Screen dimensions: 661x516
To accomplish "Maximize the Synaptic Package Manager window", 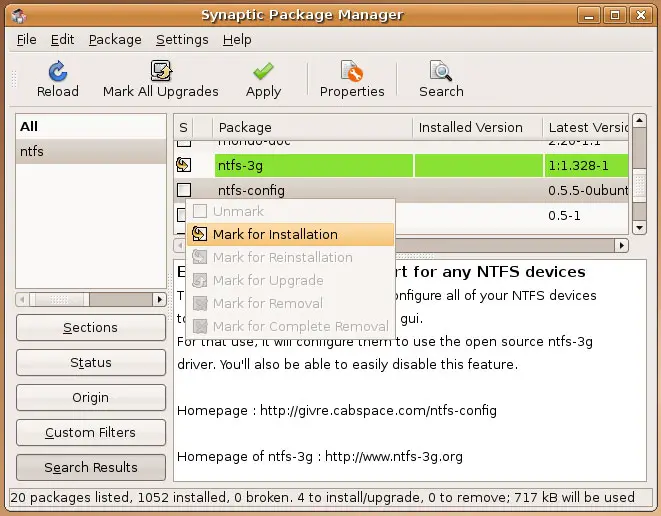I will 615,16.
